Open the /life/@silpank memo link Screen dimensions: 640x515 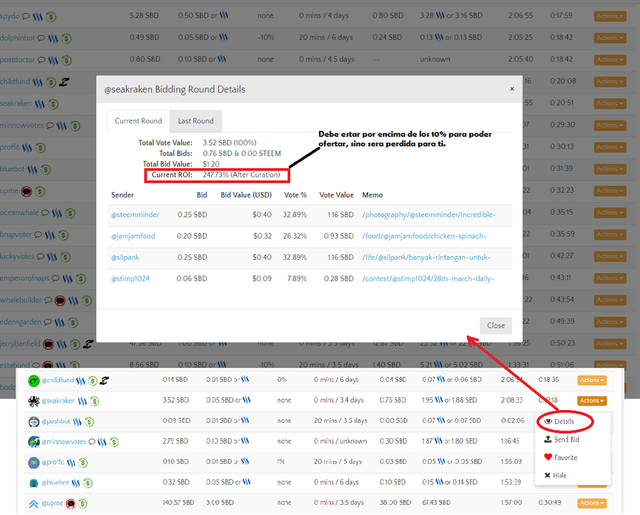[426, 257]
